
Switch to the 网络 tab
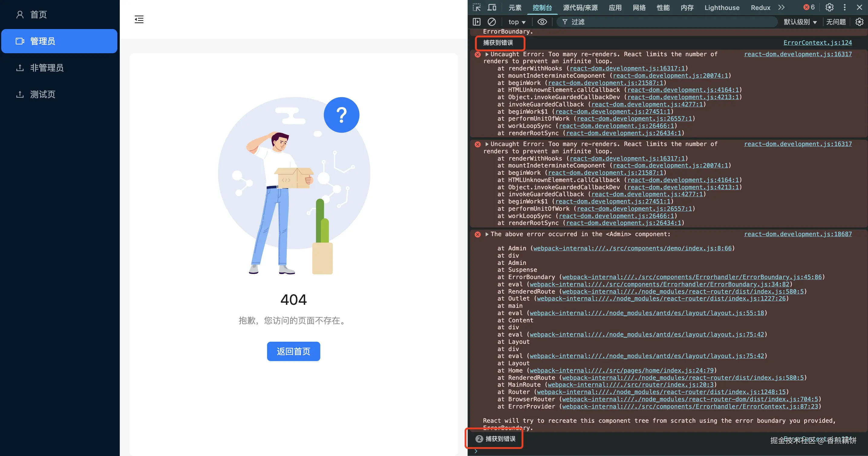tap(639, 8)
